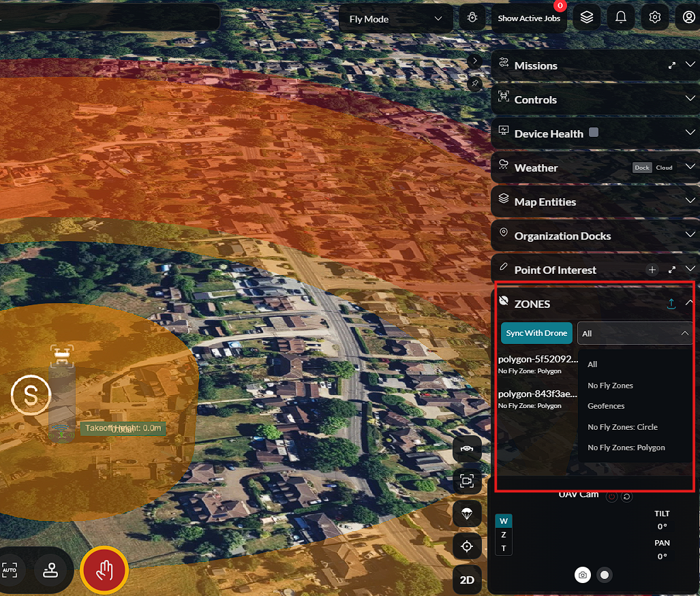Expand the Organization Docks panel chevron

click(x=690, y=234)
